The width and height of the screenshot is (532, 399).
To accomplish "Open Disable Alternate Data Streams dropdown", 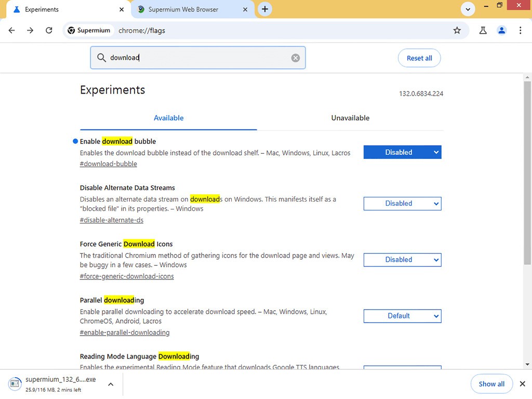I will (403, 204).
